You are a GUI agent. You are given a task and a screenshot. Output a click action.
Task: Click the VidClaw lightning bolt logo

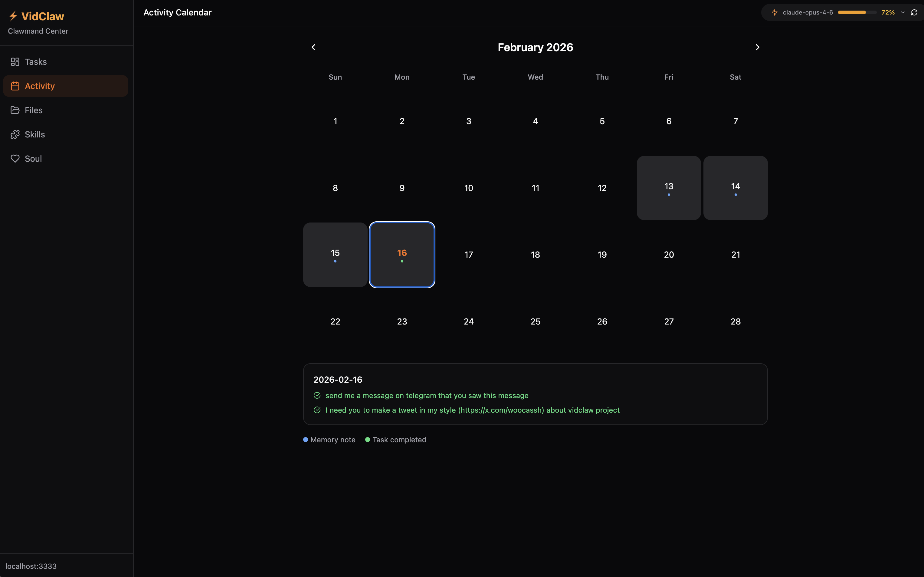14,16
